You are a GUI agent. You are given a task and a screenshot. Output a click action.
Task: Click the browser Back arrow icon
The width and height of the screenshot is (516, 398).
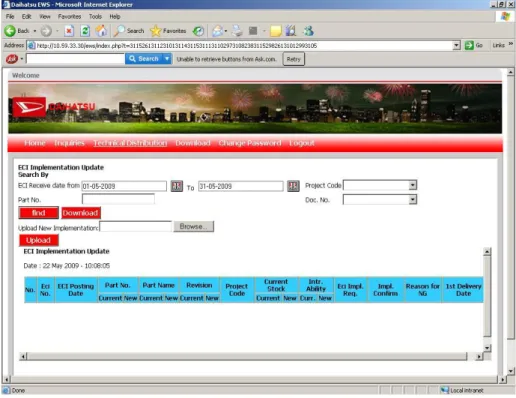[x=10, y=31]
